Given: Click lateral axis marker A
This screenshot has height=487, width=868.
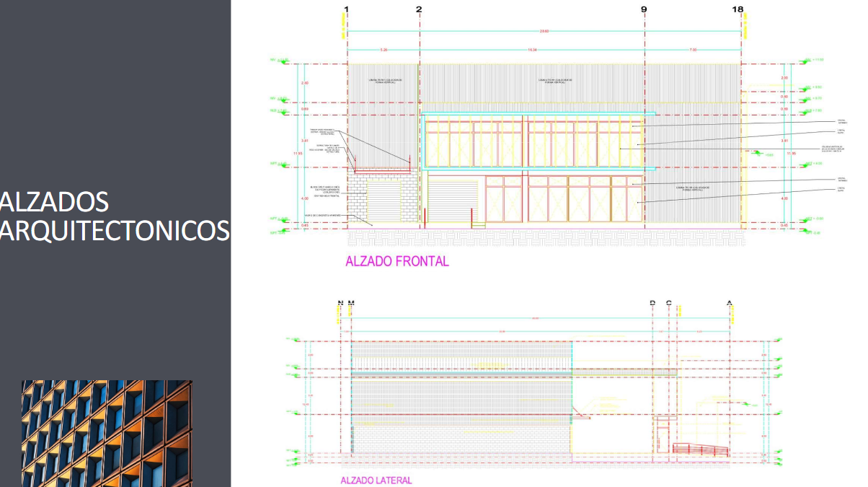Looking at the screenshot, I should [730, 303].
